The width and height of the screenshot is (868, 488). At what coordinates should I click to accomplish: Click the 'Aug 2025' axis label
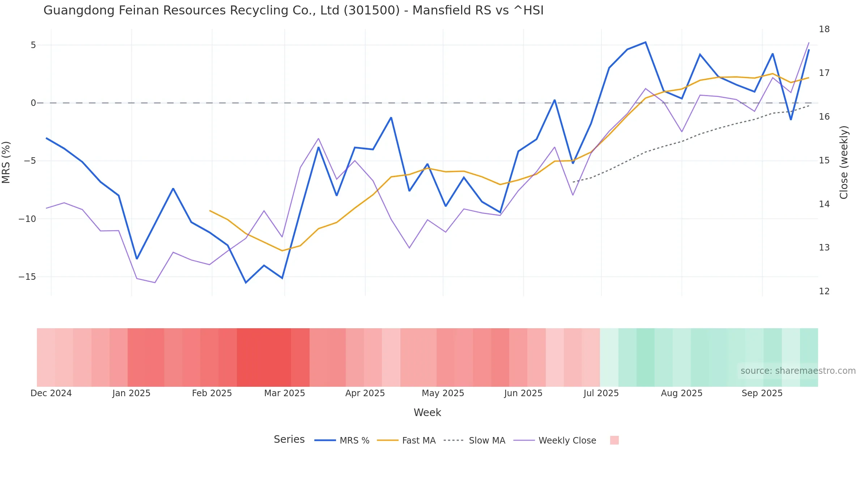pyautogui.click(x=682, y=393)
